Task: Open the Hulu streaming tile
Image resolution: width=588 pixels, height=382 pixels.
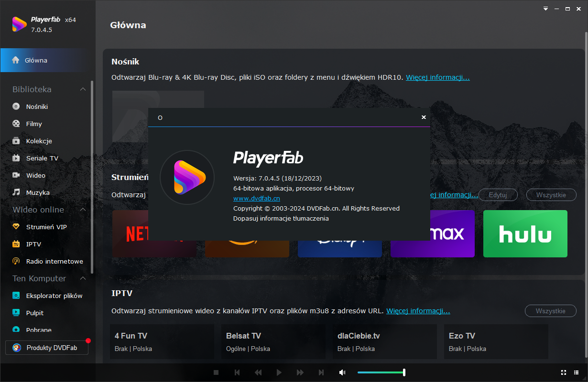Action: 525,234
